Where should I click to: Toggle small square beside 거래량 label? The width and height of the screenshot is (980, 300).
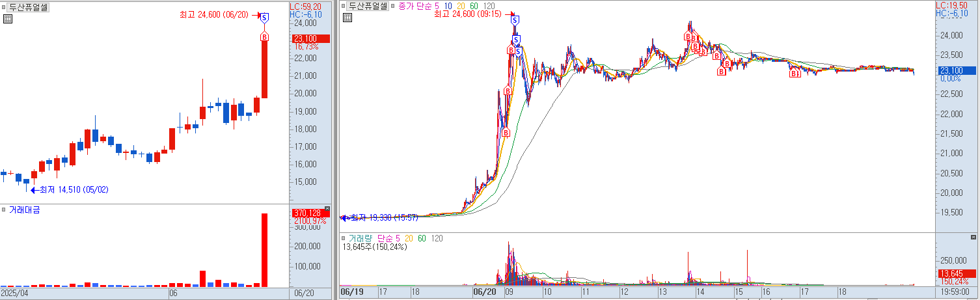pyautogui.click(x=344, y=239)
